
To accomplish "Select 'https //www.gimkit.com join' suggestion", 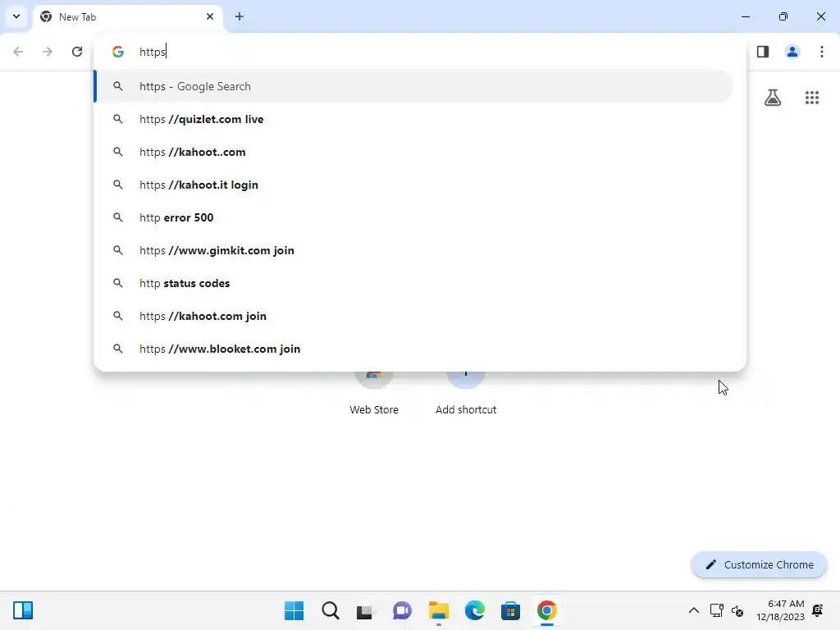I will [413, 250].
